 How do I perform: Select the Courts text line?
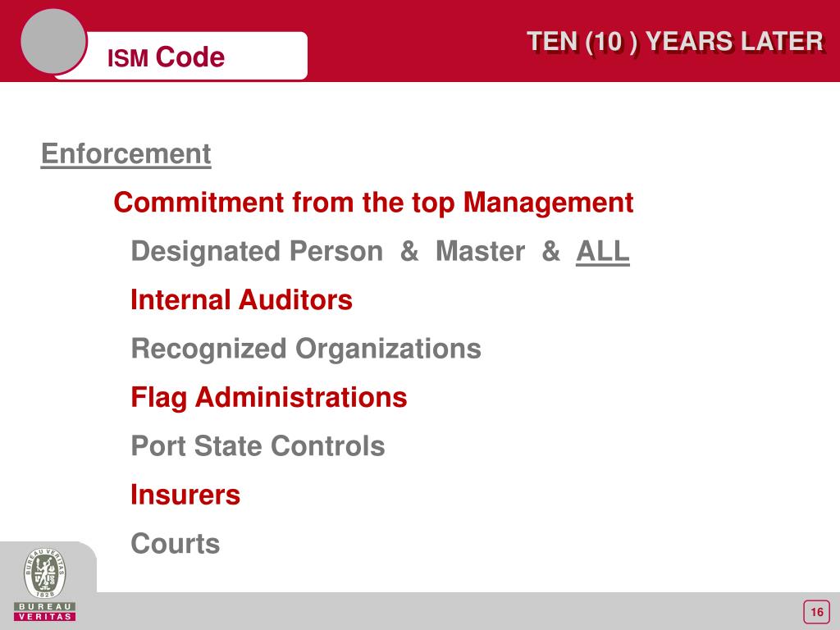[176, 543]
